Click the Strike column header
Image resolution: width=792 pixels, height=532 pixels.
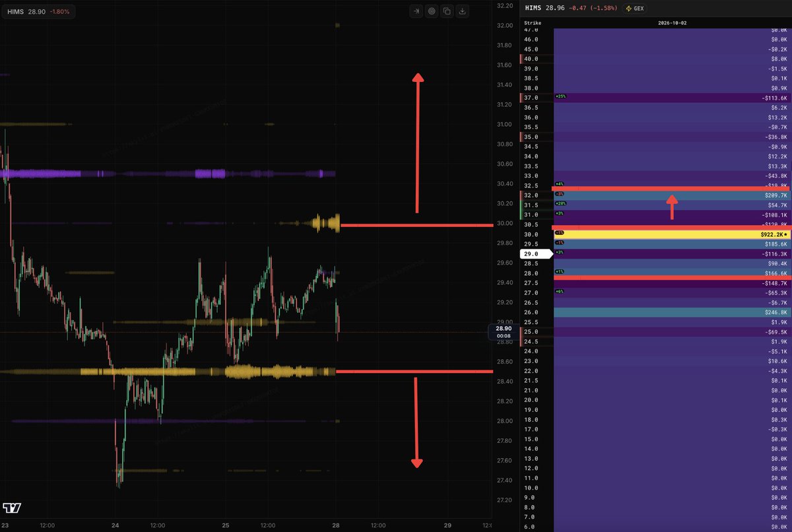533,23
